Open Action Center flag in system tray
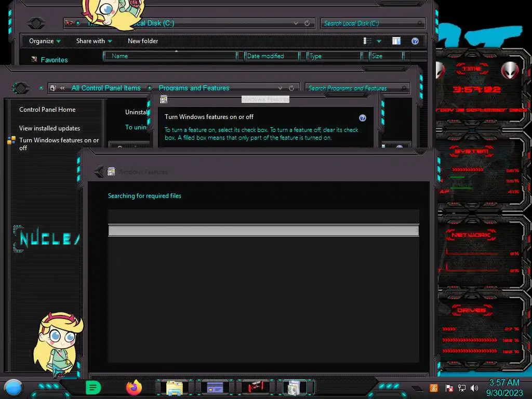This screenshot has height=399, width=532. coord(449,388)
